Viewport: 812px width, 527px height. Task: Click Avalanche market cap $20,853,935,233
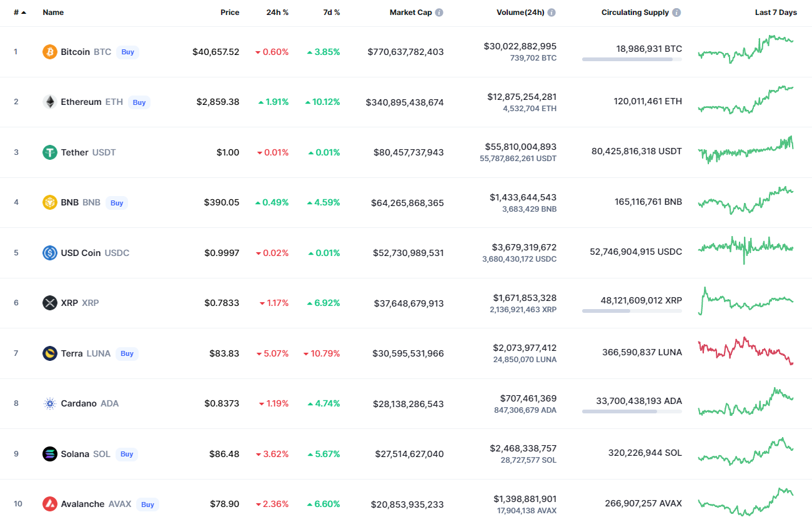point(407,504)
